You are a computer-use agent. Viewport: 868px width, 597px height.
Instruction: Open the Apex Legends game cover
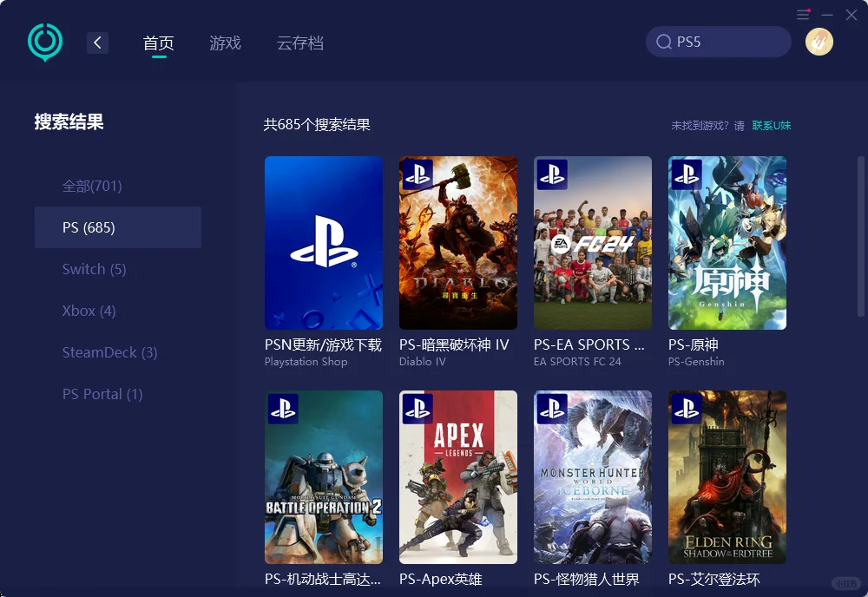coord(457,477)
